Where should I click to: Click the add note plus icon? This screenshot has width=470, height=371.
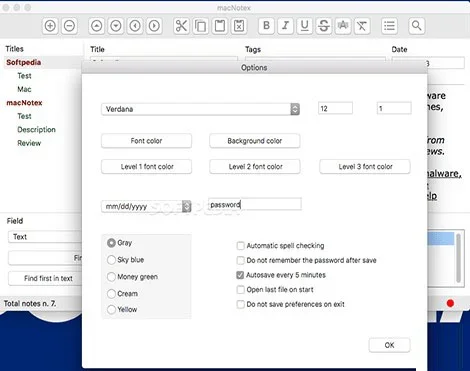pos(50,26)
